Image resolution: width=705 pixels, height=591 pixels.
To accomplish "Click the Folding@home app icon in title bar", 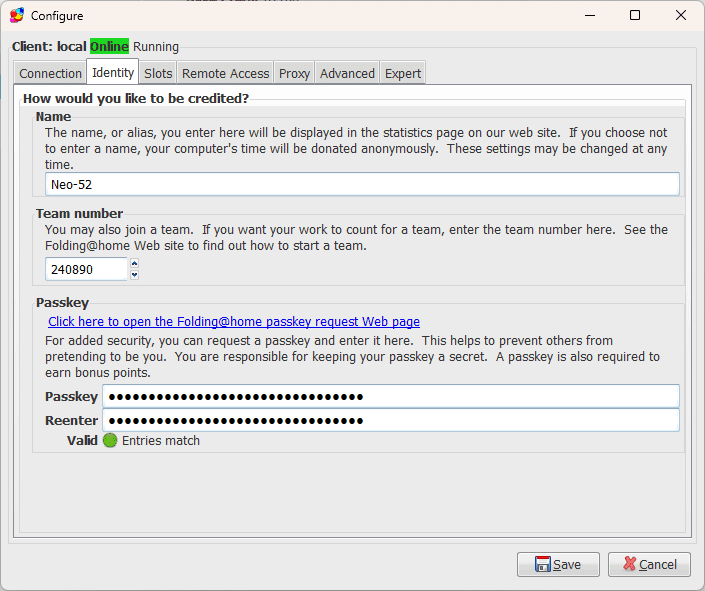I will tap(17, 15).
